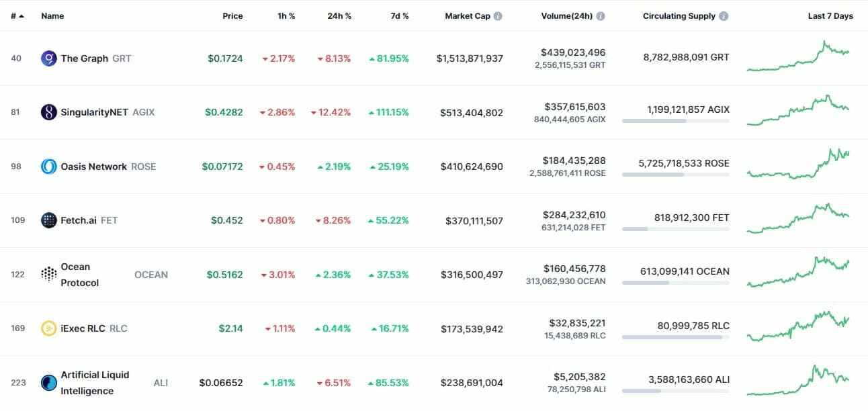The image size is (868, 411).
Task: Open the Circulating Supply info icon
Action: tap(723, 16)
